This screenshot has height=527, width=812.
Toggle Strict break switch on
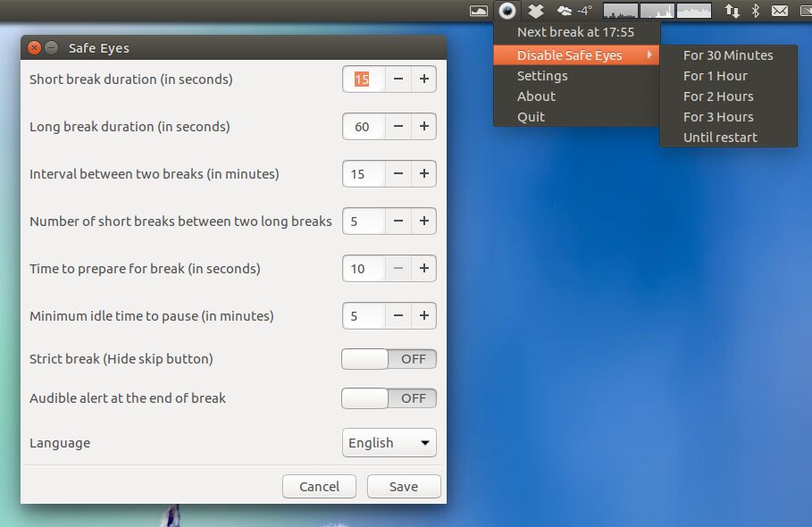point(389,359)
